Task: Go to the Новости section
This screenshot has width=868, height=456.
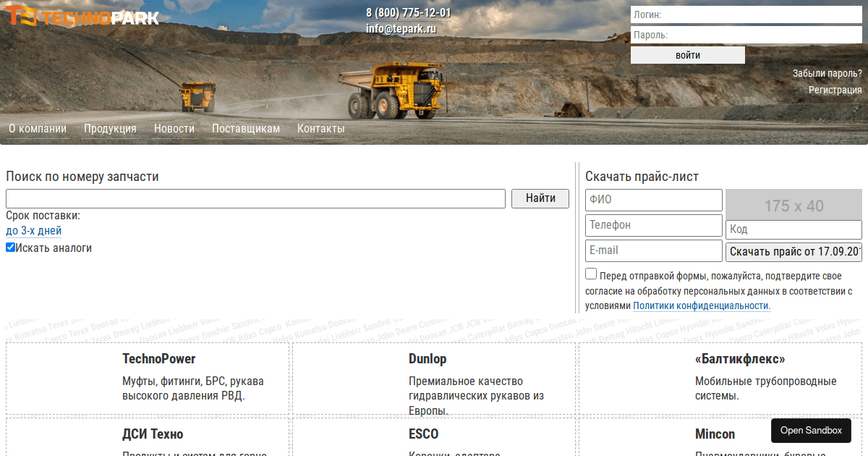Action: click(174, 129)
